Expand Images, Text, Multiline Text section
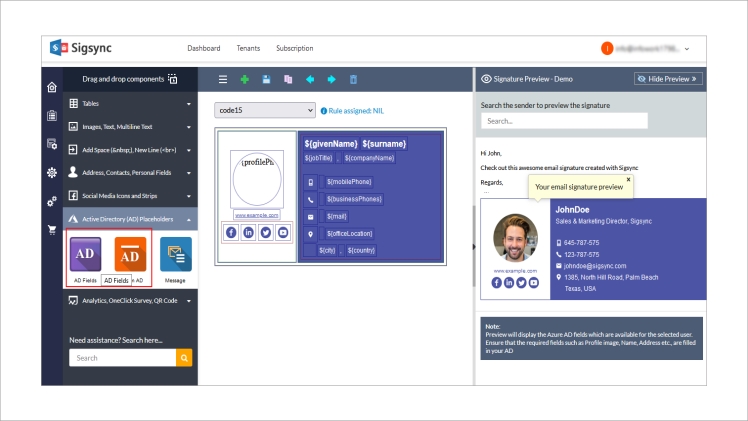 [130, 127]
